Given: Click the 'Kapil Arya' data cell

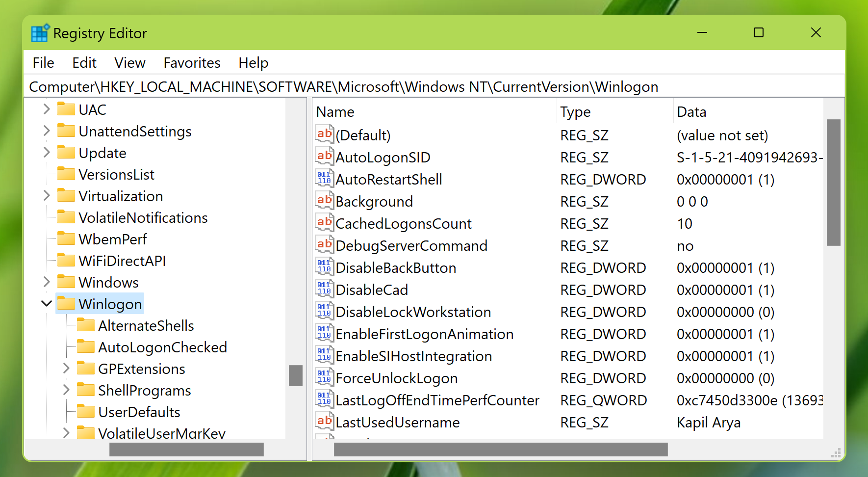Looking at the screenshot, I should click(x=709, y=422).
